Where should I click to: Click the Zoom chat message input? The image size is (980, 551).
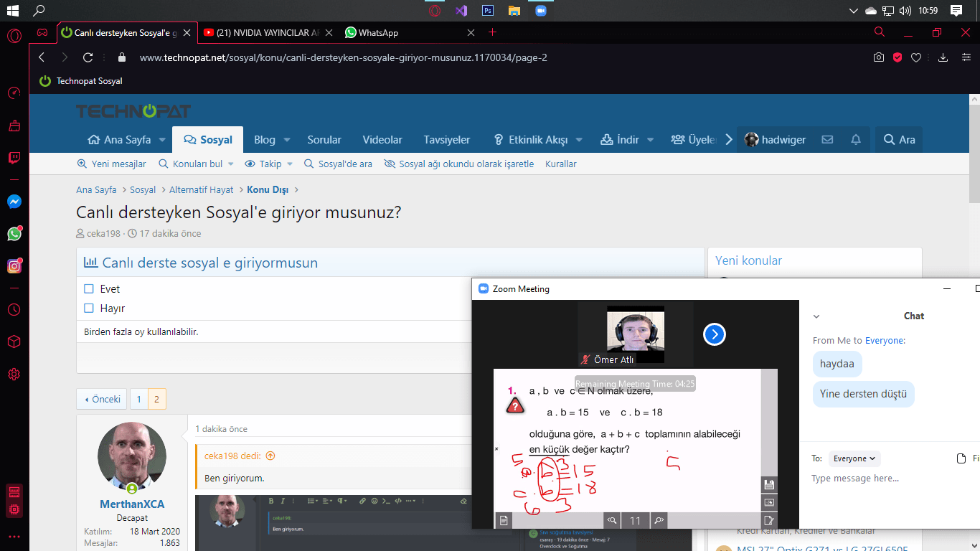click(x=890, y=479)
